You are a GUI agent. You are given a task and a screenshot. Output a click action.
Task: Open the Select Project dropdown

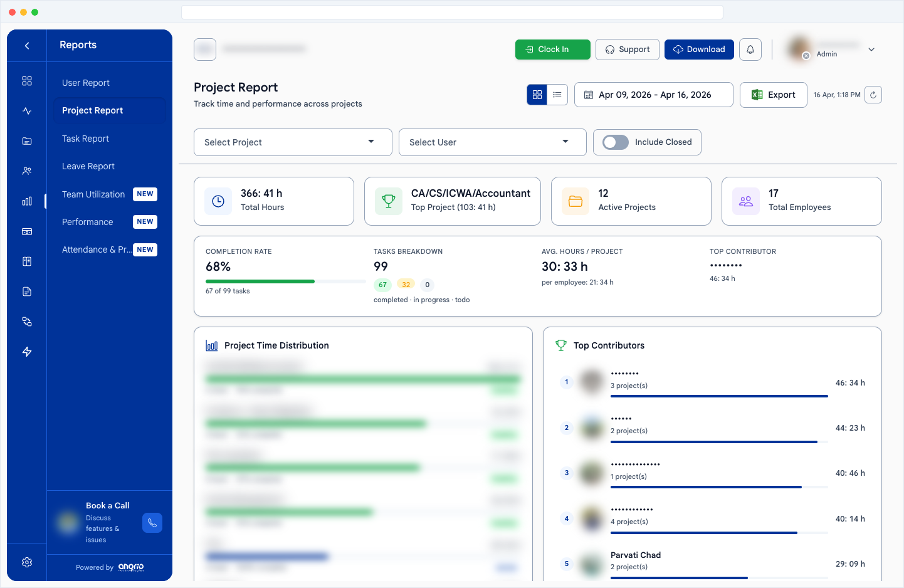pos(292,142)
